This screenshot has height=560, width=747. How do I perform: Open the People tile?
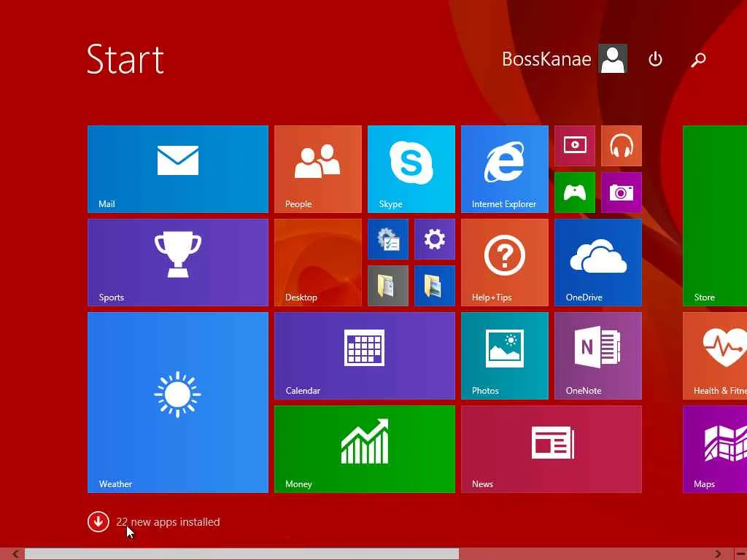click(x=318, y=169)
